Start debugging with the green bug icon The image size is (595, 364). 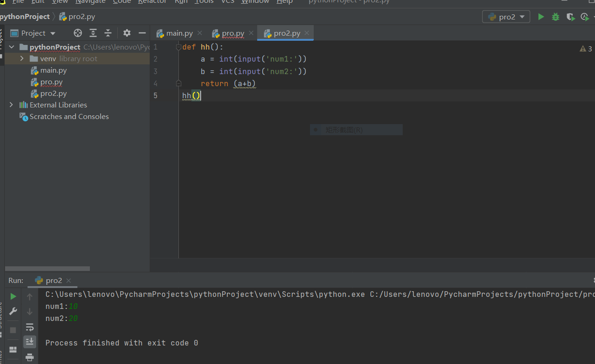click(556, 17)
